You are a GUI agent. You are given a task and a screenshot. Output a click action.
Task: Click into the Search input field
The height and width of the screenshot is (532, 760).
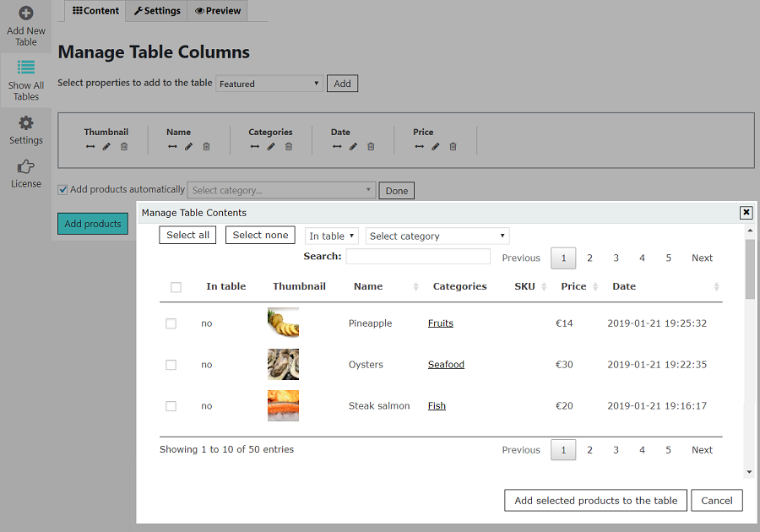[x=418, y=257]
